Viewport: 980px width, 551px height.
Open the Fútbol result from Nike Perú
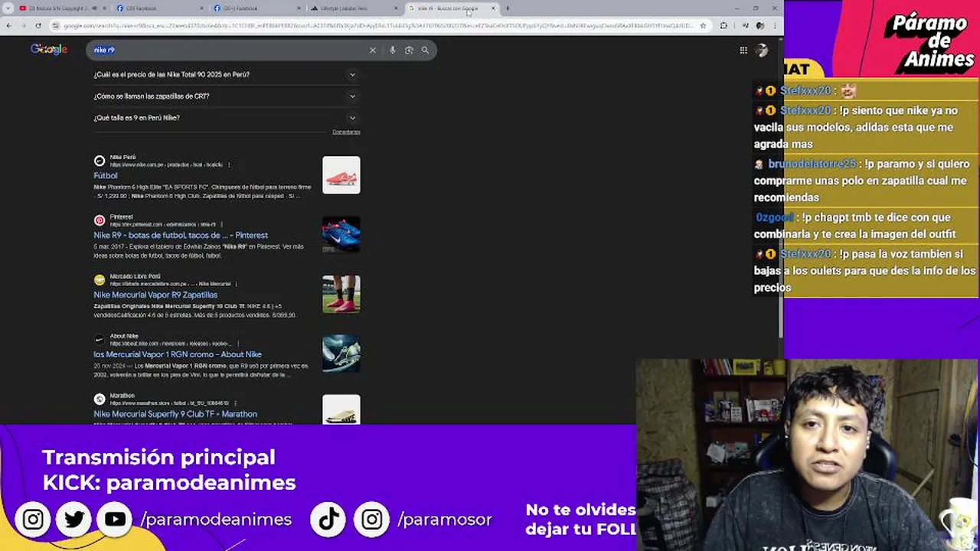tap(106, 176)
